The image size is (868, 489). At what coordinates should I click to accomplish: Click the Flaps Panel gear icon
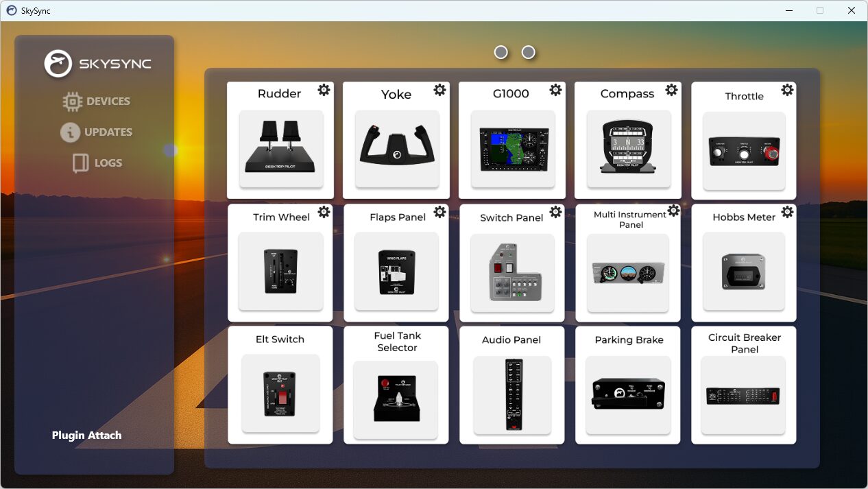tap(439, 213)
